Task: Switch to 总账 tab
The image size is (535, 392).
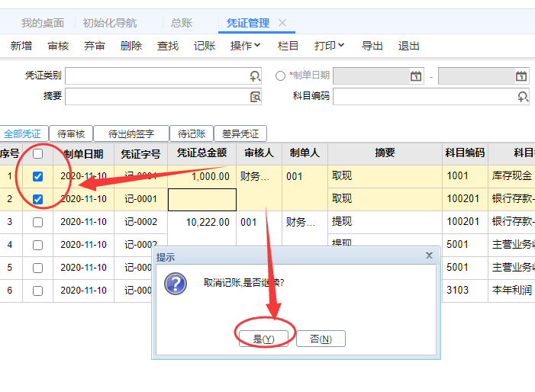Action: point(182,23)
